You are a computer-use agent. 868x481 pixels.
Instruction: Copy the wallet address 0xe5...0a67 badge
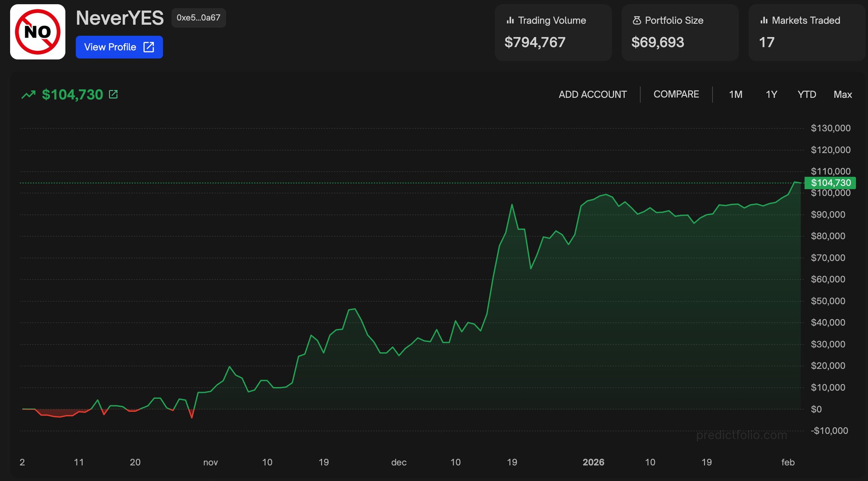(x=198, y=18)
